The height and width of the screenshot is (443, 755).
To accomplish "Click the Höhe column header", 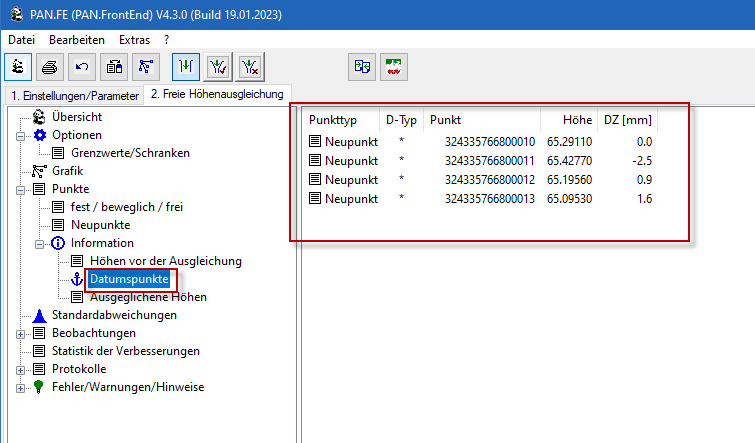I will [x=576, y=120].
